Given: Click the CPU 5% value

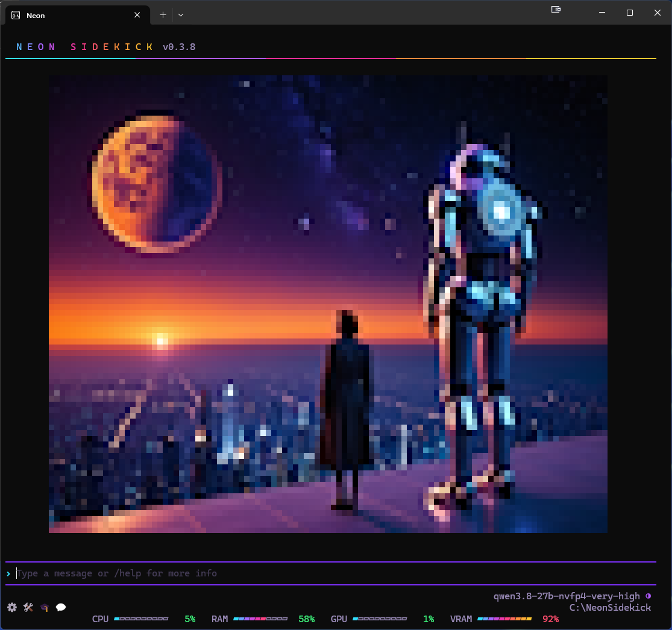Looking at the screenshot, I should coord(190,619).
